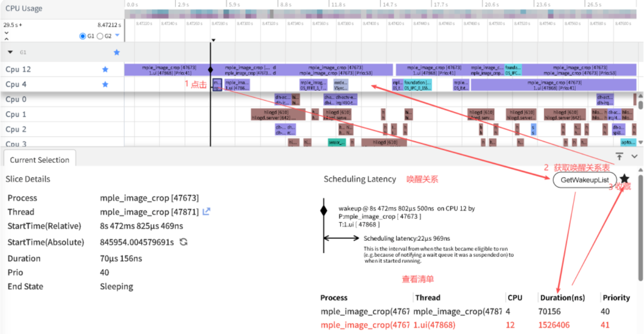Click the GetWakeupList button
This screenshot has height=334, width=644.
point(585,180)
